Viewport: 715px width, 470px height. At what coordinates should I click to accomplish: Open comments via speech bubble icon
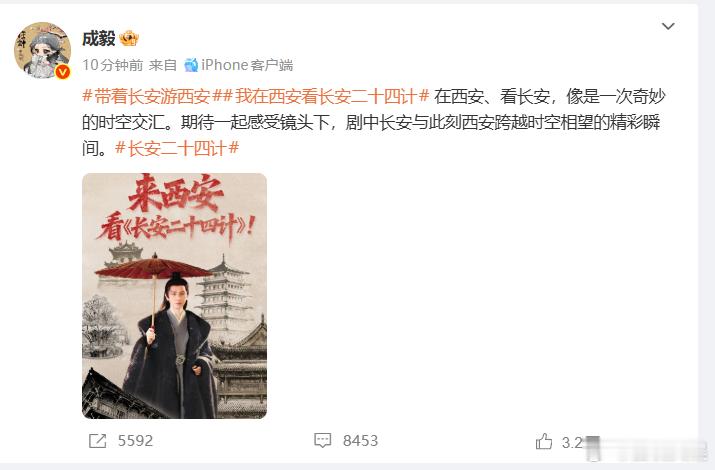tap(322, 440)
